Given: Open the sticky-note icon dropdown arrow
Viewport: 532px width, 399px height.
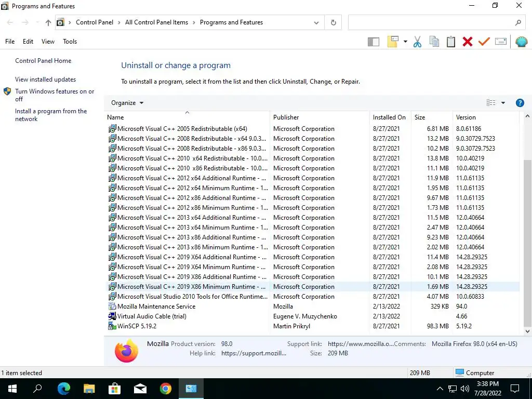Looking at the screenshot, I should [x=405, y=42].
